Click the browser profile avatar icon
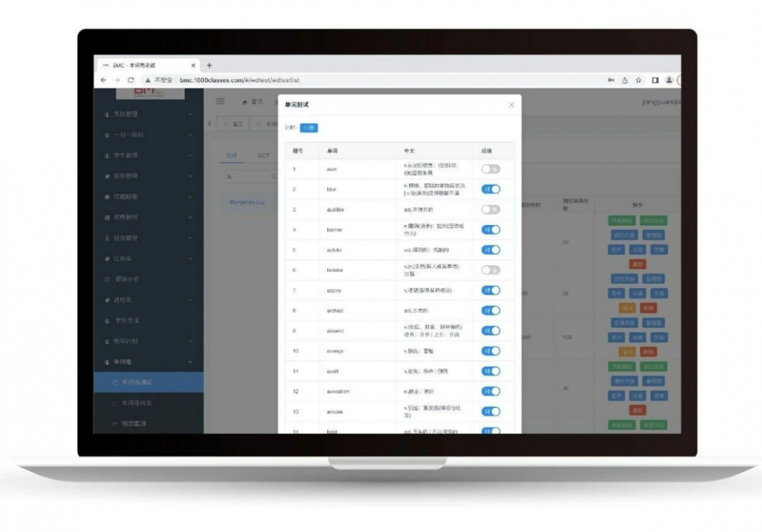This screenshot has height=532, width=762. pyautogui.click(x=669, y=80)
